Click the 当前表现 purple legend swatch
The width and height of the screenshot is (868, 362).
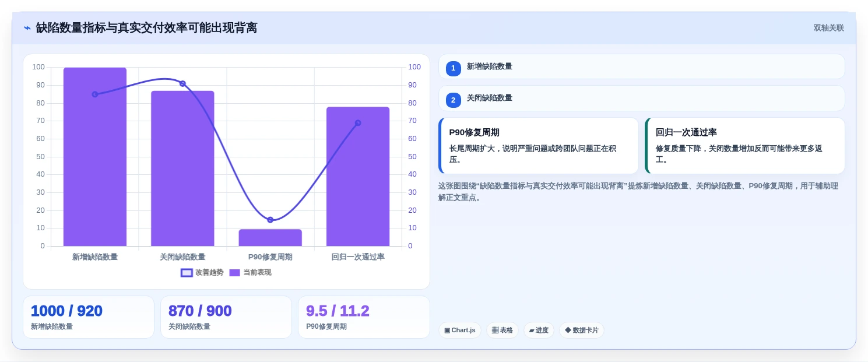click(x=234, y=272)
